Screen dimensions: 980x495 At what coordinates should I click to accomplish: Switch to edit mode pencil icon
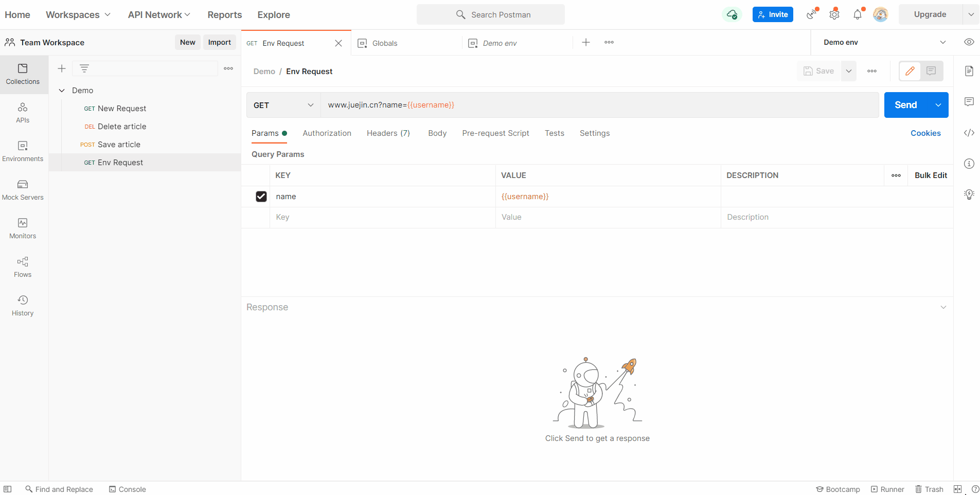(x=910, y=71)
